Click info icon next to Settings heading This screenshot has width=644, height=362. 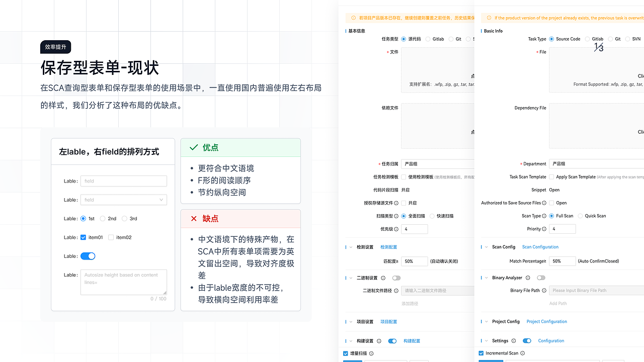point(514,341)
